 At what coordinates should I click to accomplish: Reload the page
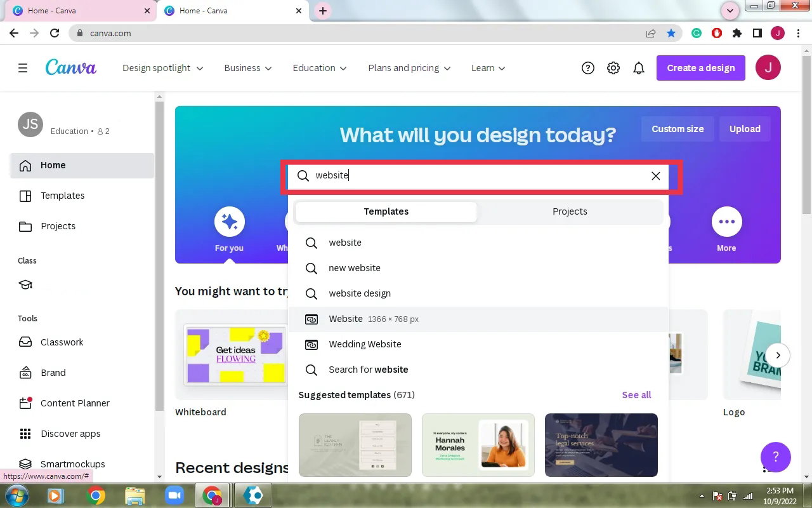(x=55, y=33)
